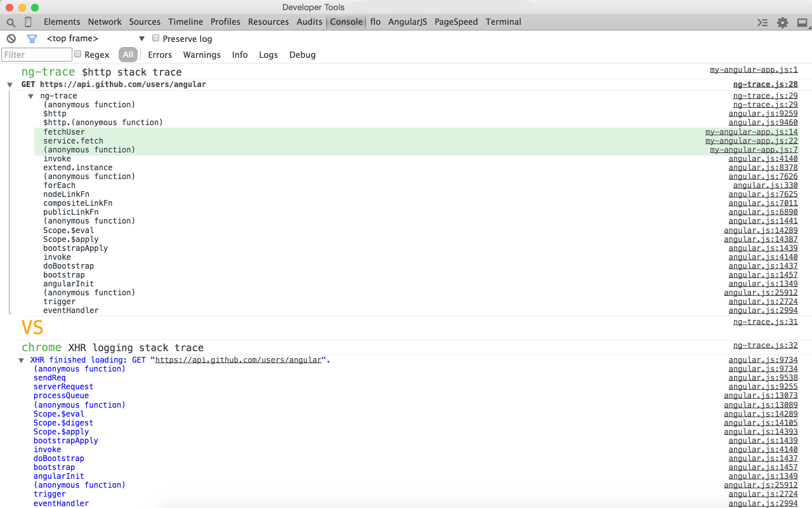The height and width of the screenshot is (508, 812).
Task: Open DevTools settings gear
Action: [783, 22]
